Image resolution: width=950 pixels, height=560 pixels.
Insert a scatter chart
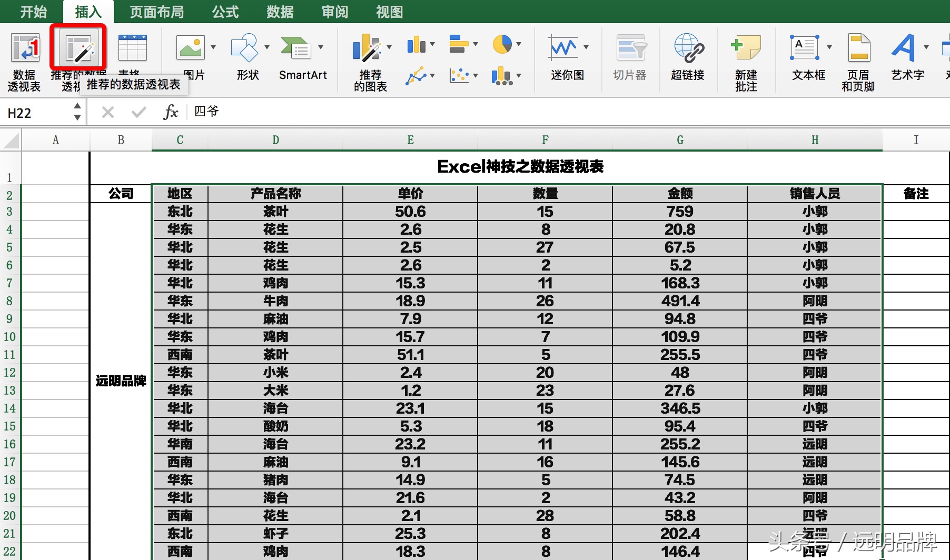click(459, 76)
